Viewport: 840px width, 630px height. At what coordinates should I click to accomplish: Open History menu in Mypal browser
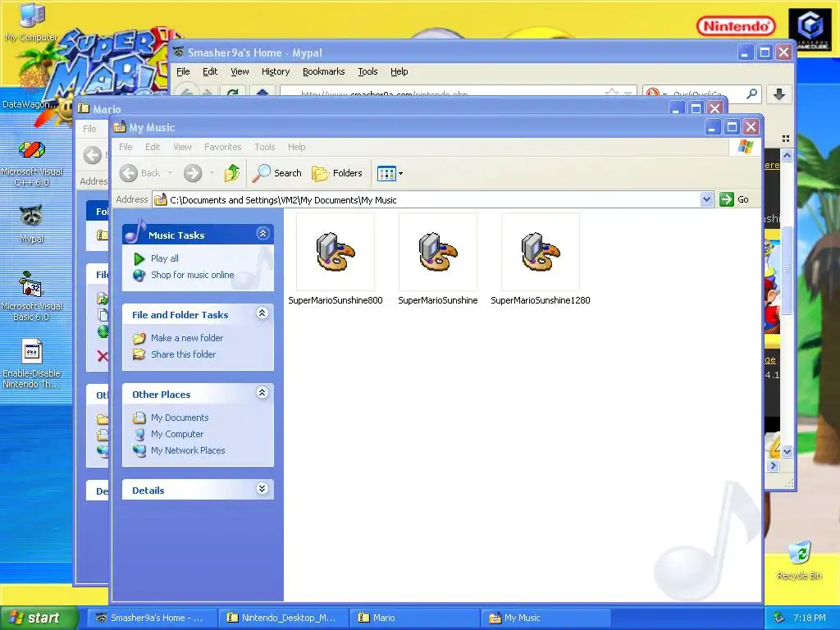(x=276, y=71)
